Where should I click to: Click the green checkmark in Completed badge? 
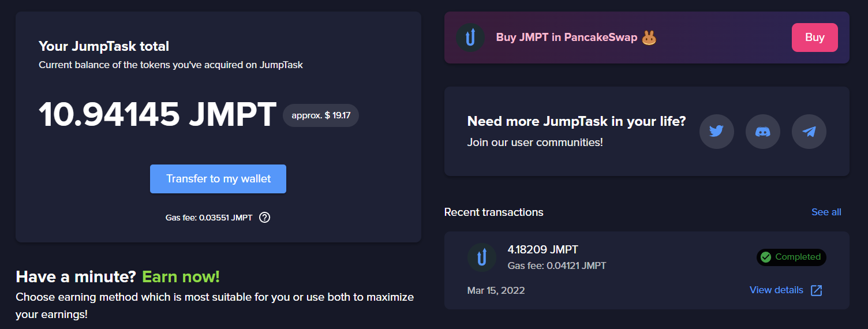point(766,257)
